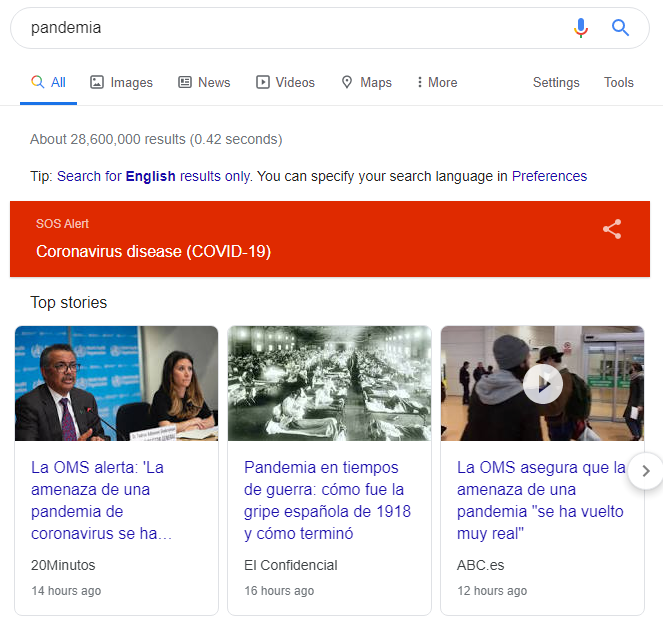The image size is (663, 619).
Task: Click the ABC.es source label
Action: pos(480,565)
